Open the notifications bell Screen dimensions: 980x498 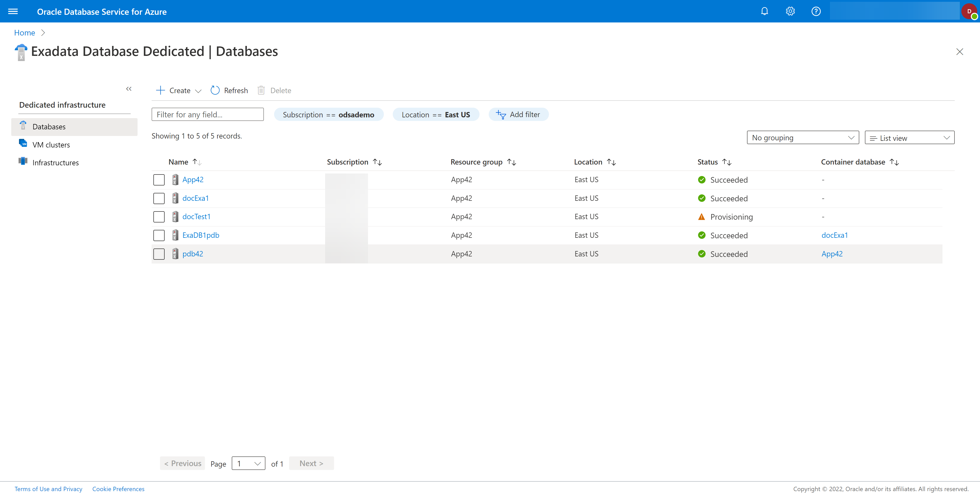tap(764, 11)
